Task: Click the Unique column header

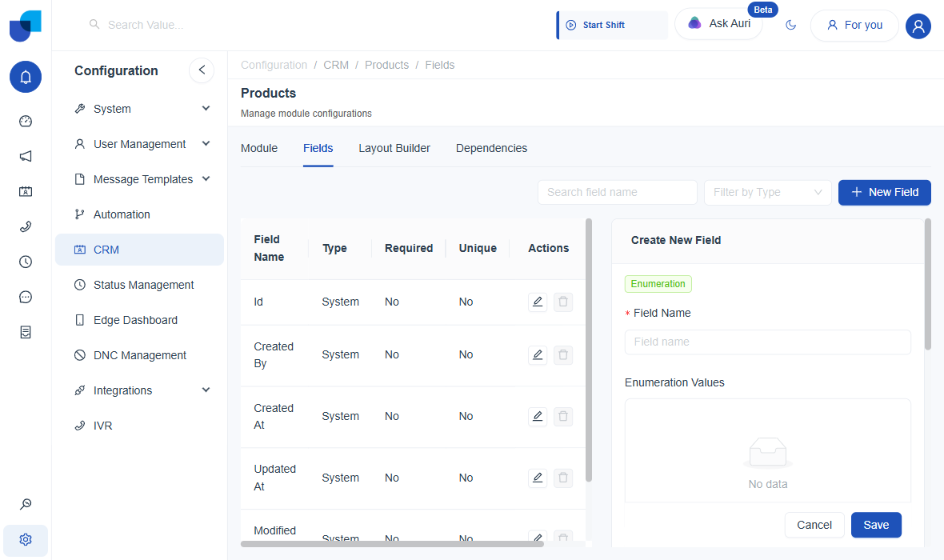Action: click(478, 248)
